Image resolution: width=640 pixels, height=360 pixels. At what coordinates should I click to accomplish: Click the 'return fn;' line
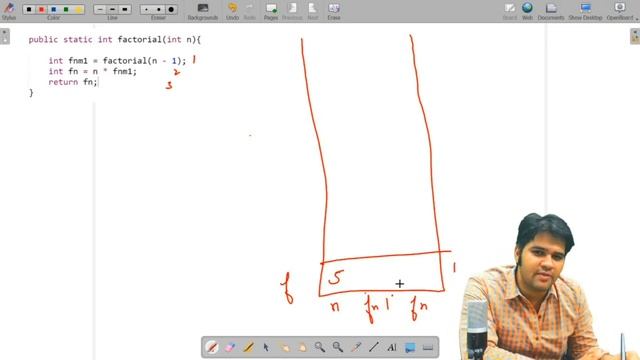click(73, 82)
